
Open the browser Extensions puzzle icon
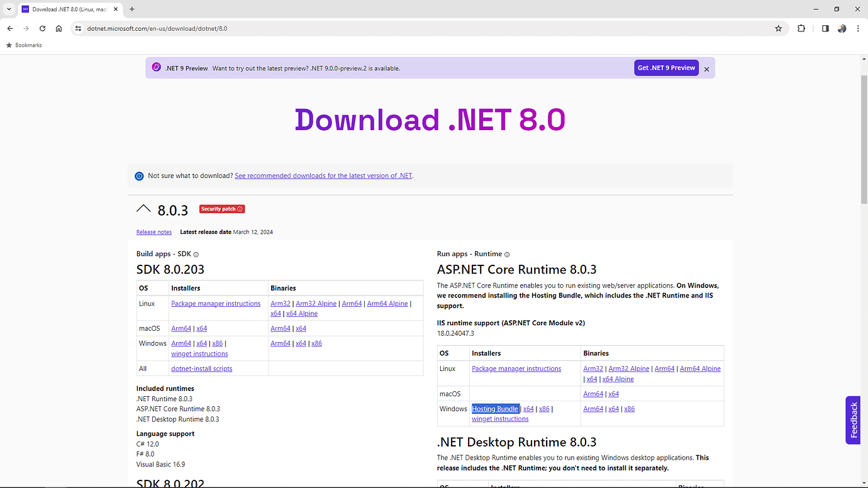[801, 28]
